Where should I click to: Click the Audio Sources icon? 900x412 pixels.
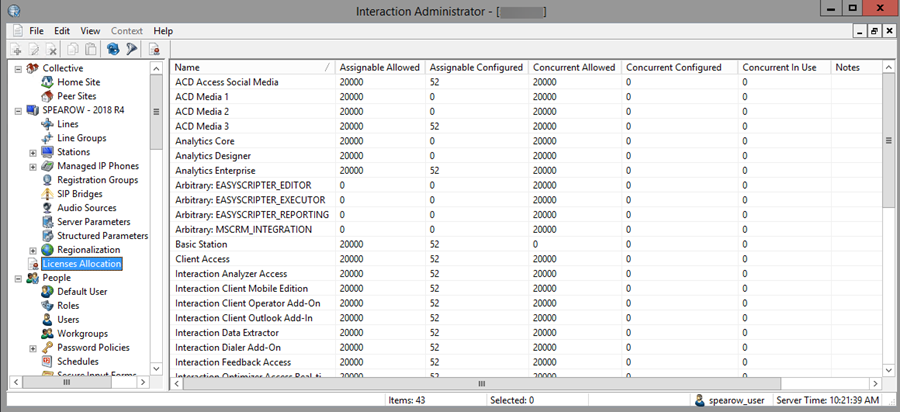point(47,208)
